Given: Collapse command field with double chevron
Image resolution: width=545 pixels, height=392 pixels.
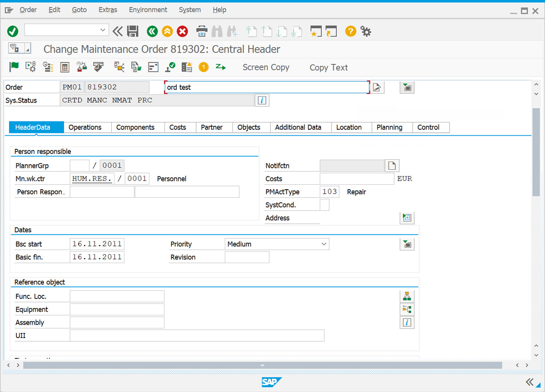Looking at the screenshot, I should coord(118,31).
